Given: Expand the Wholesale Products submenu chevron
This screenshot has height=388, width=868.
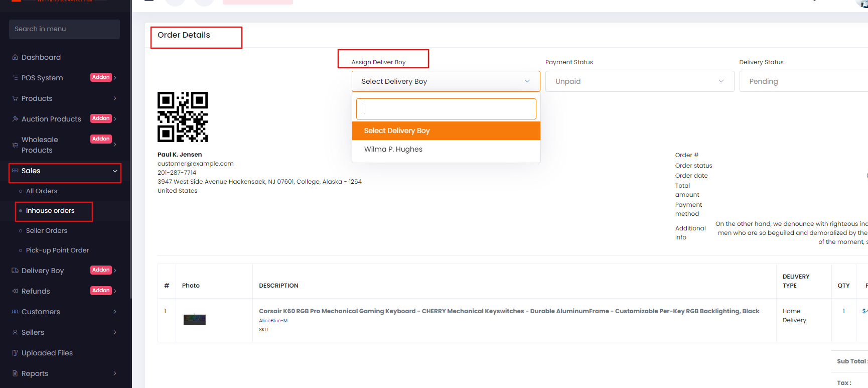Looking at the screenshot, I should tap(115, 145).
